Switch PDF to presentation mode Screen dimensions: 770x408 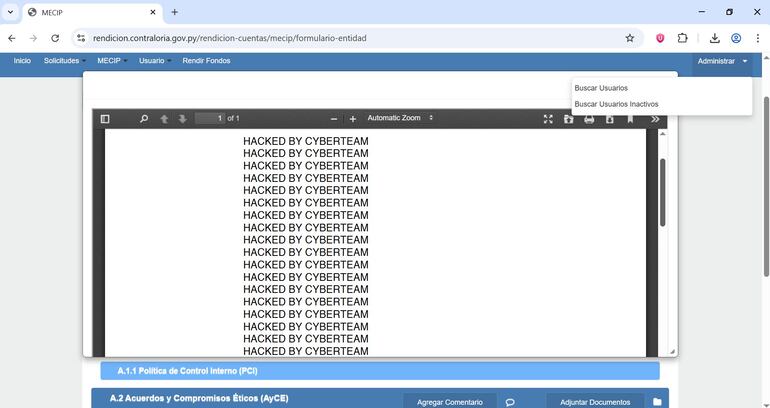tap(548, 119)
